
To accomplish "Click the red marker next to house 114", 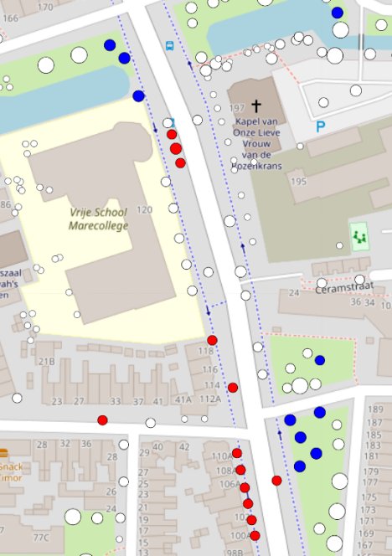I will [233, 388].
